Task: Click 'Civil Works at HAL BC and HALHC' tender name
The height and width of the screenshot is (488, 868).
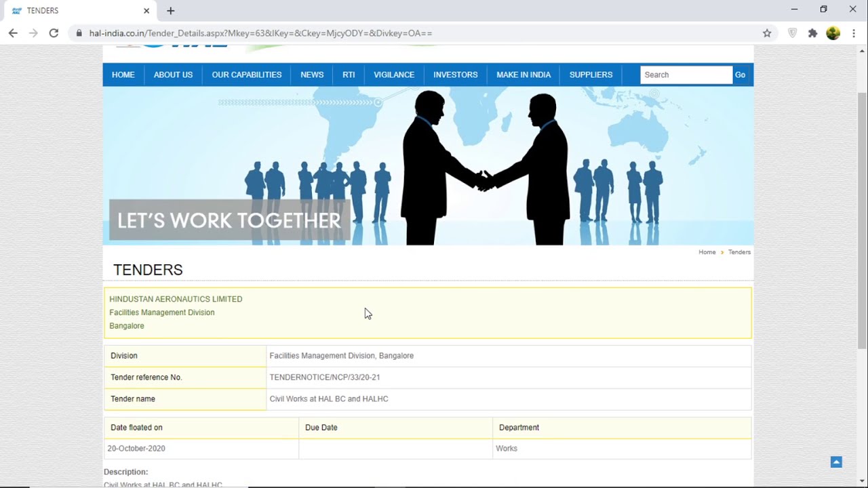Action: 329,399
